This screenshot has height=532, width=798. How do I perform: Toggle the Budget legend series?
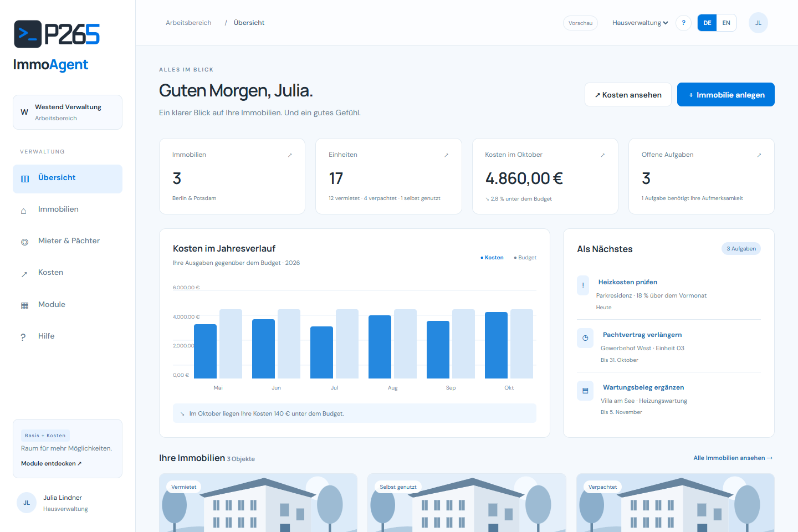pos(525,258)
